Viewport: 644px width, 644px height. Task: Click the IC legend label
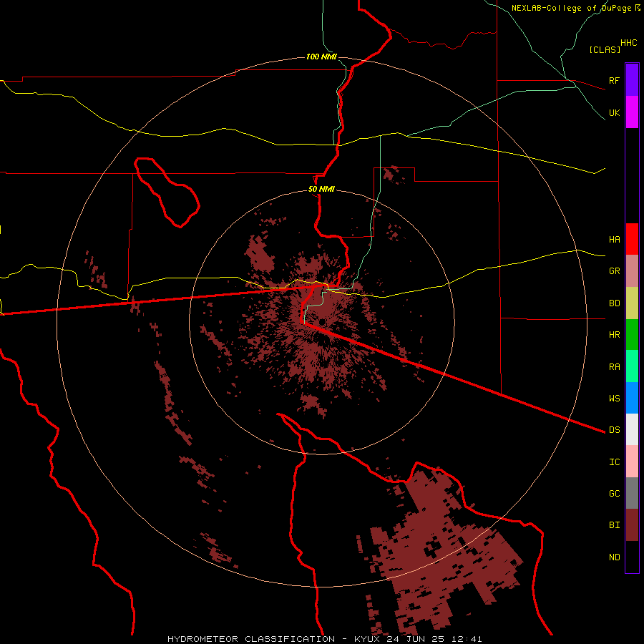614,462
